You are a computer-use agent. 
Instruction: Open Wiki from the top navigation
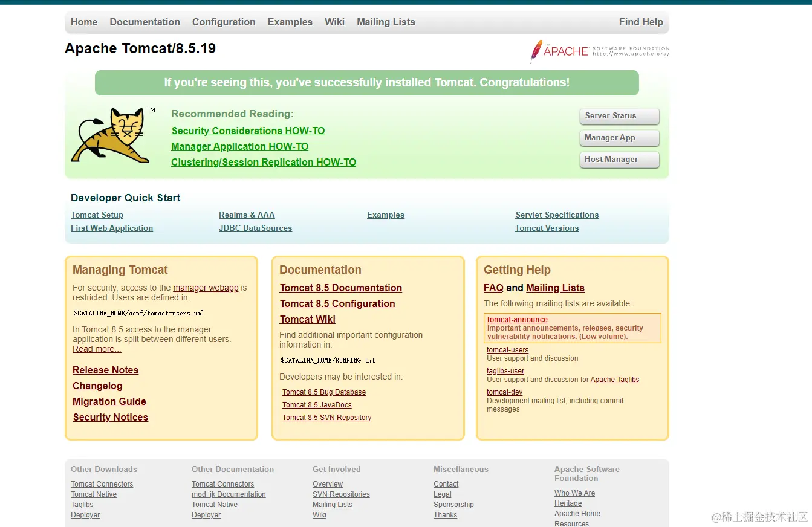334,22
